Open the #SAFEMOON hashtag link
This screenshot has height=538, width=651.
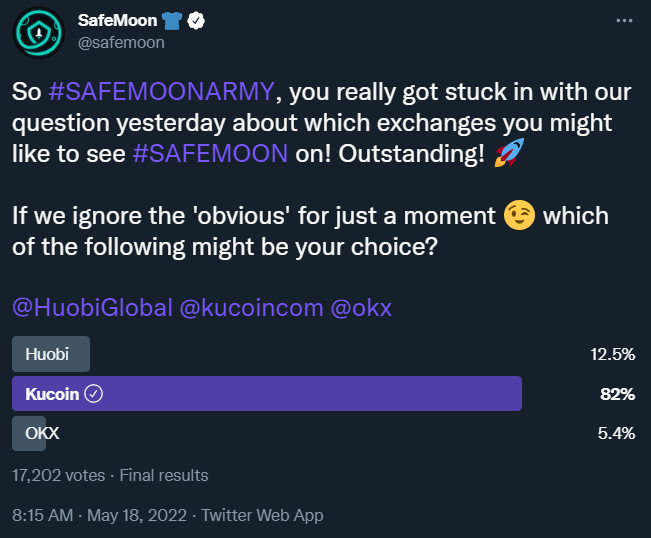[210, 153]
